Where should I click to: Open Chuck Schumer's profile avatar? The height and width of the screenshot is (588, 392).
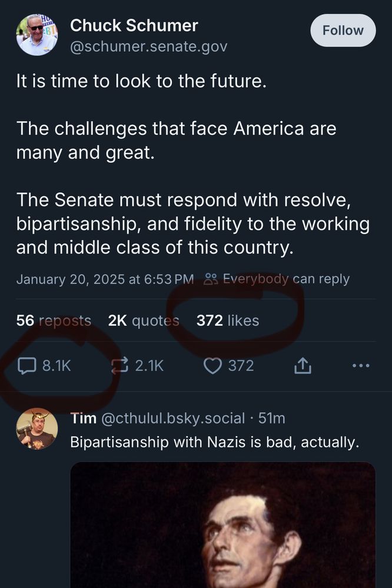[x=37, y=35]
